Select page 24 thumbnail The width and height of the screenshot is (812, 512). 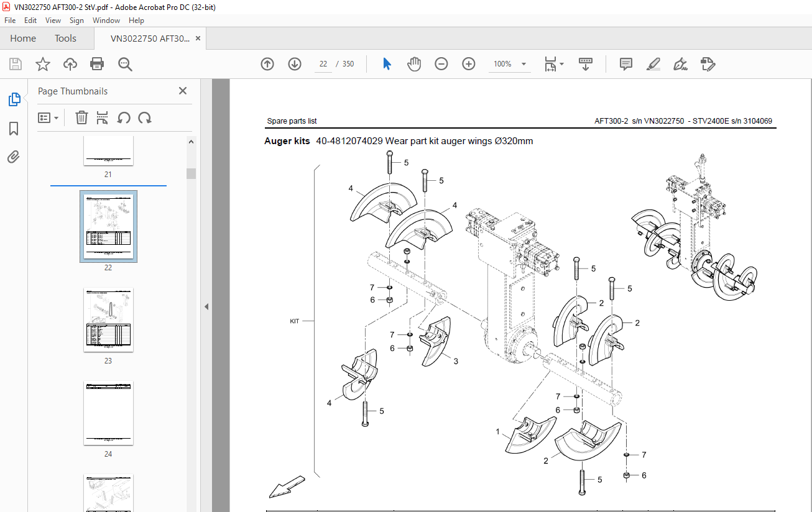click(x=108, y=413)
